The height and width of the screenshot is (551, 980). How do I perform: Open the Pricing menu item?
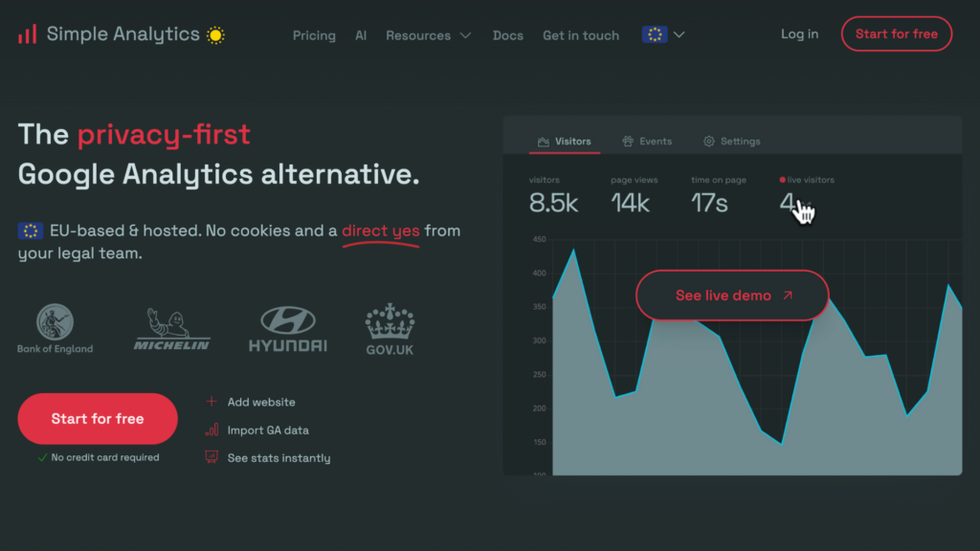click(x=314, y=34)
